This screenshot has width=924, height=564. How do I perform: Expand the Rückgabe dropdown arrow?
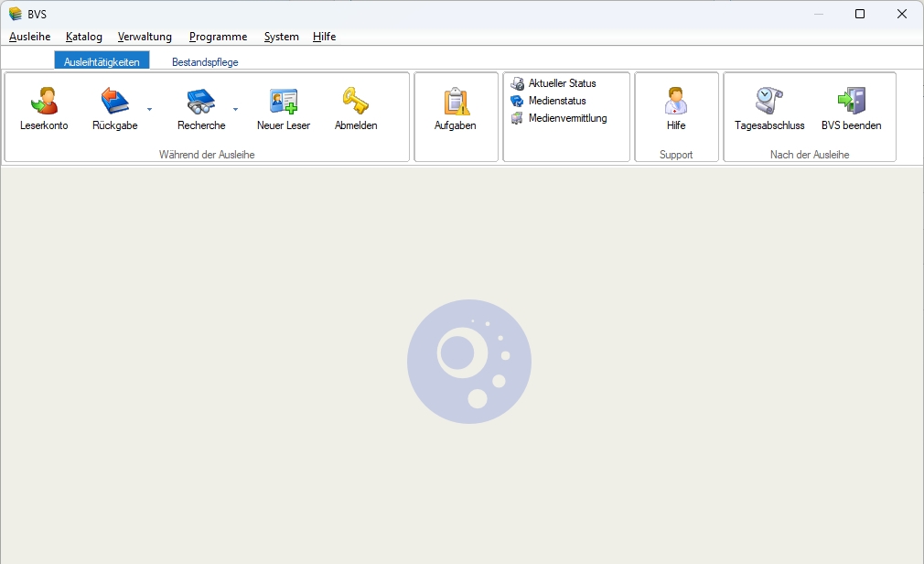[x=149, y=109]
